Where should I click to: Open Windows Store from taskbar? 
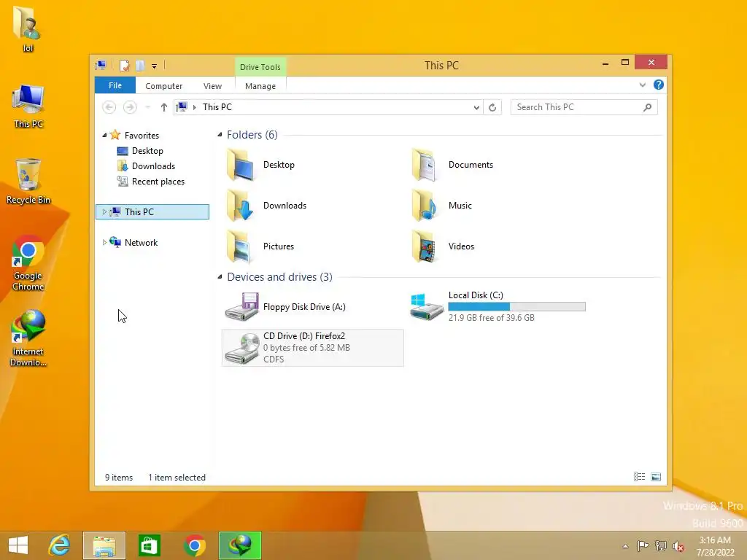pyautogui.click(x=149, y=545)
